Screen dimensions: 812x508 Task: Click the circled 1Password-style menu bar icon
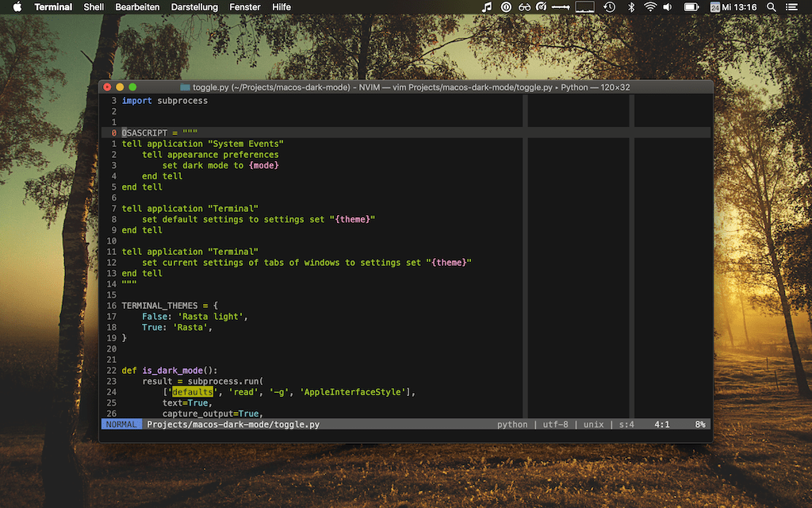tap(506, 6)
